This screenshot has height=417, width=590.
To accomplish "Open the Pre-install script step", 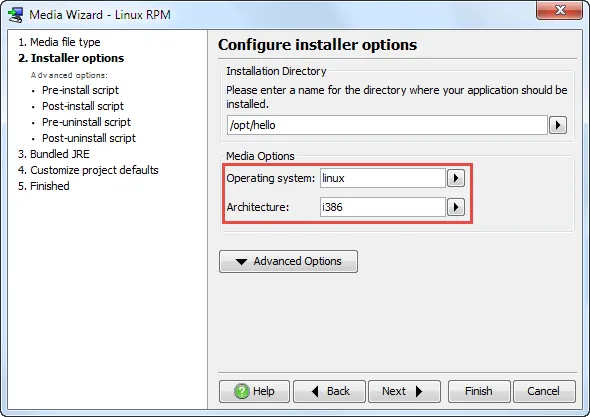I will coord(80,90).
